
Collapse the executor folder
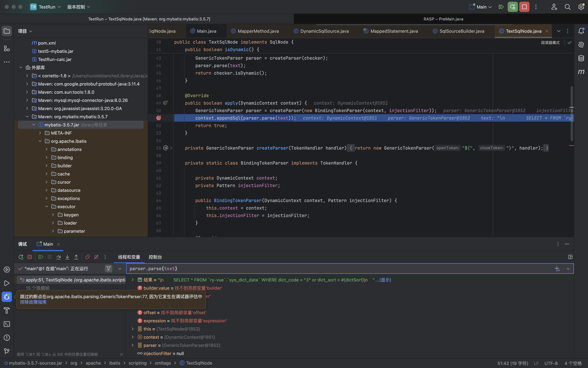(x=47, y=207)
